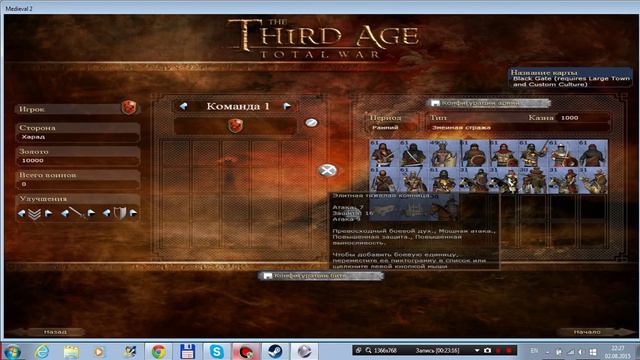The image size is (640, 360).
Task: Select last unit card in top roster row
Action: (592, 153)
